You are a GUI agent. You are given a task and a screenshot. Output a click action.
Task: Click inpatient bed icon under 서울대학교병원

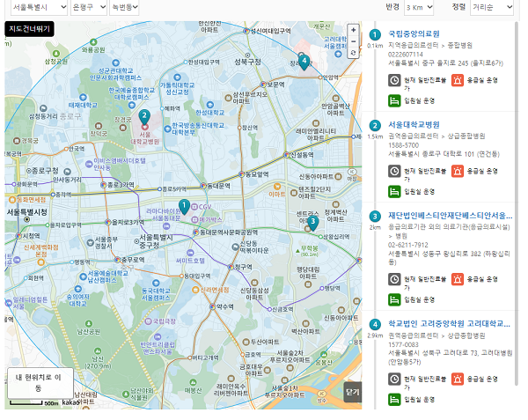pos(394,192)
